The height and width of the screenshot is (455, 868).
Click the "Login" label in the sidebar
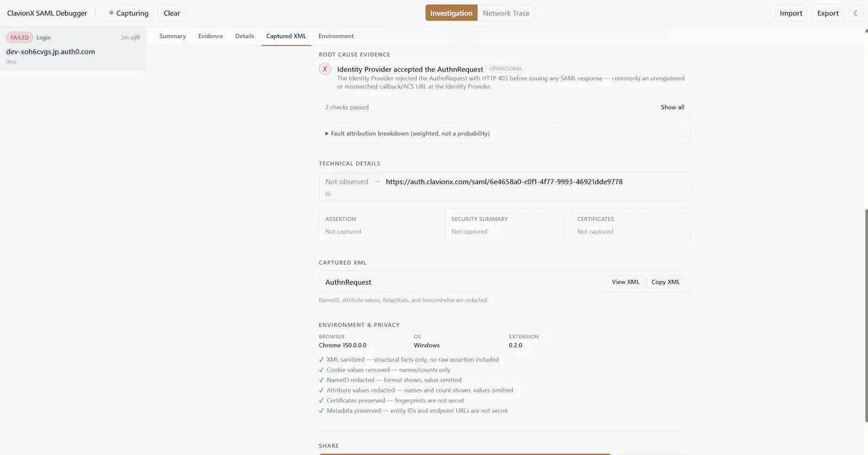point(43,37)
